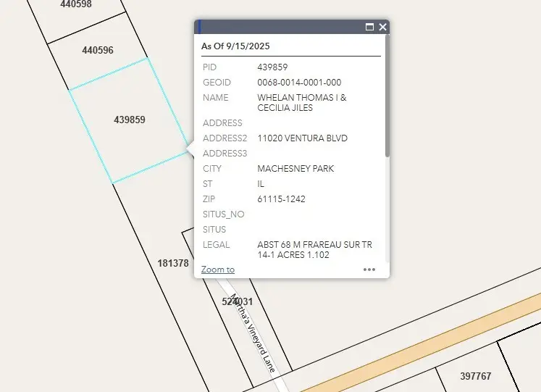The width and height of the screenshot is (541, 392).
Task: Select parcel label 524031 on map
Action: pyautogui.click(x=238, y=301)
